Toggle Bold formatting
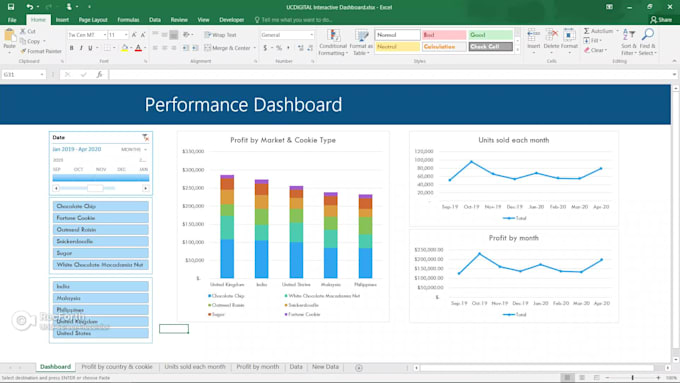The height and width of the screenshot is (383, 680). [72, 48]
